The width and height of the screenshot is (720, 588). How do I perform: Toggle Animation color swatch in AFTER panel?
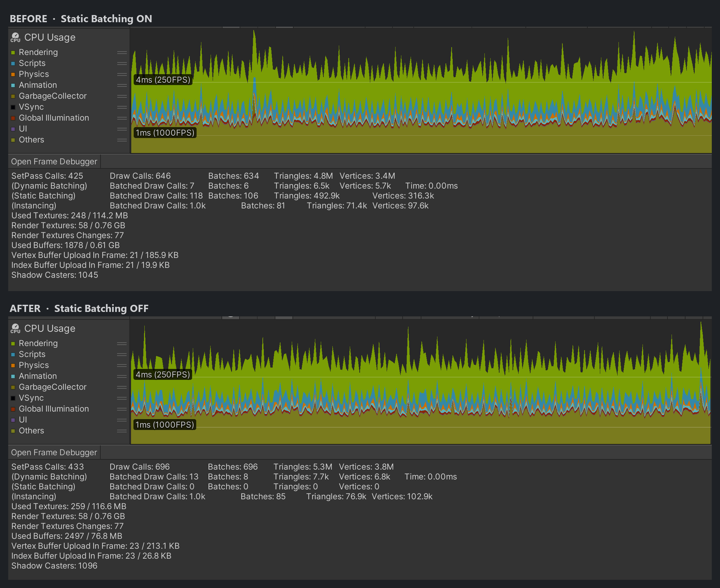click(x=13, y=377)
